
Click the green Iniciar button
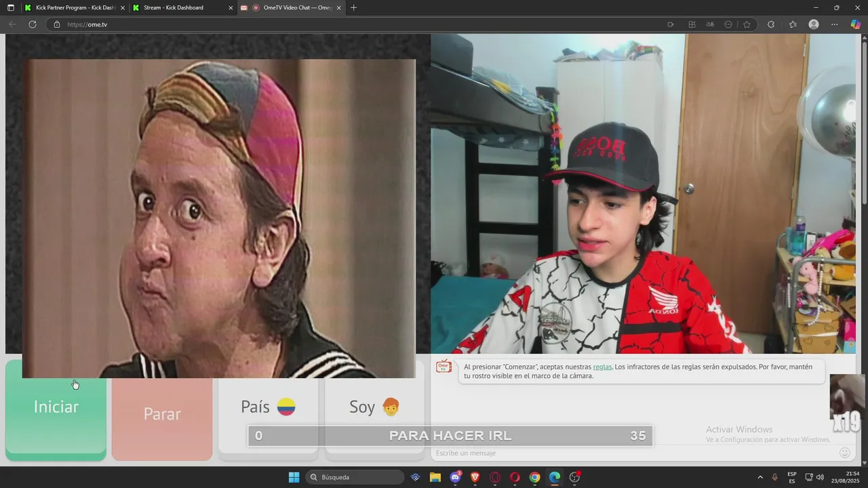[56, 411]
